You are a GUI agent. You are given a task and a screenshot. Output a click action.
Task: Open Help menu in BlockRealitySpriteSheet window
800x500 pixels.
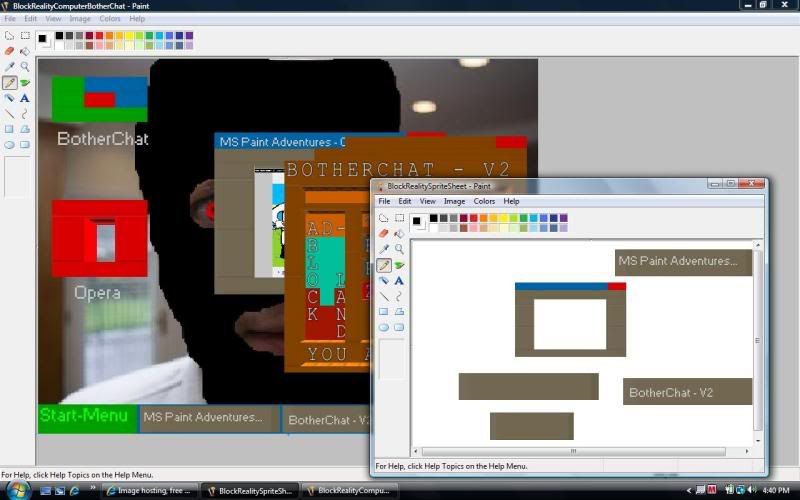pos(511,201)
